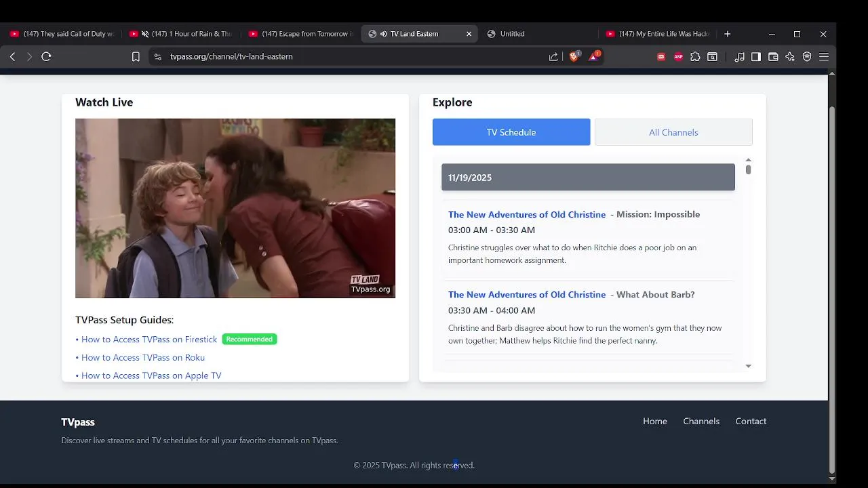This screenshot has height=488, width=868.
Task: Go back to the previous page
Action: tap(12, 57)
